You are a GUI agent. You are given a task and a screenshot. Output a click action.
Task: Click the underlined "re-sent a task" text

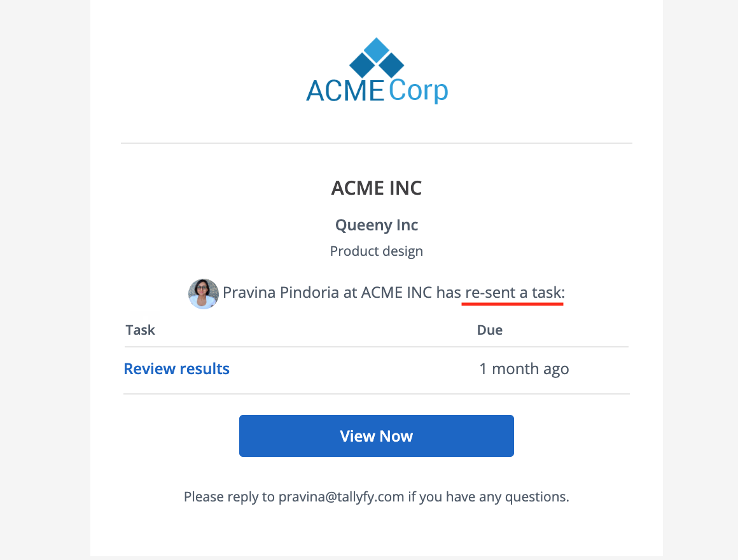coord(514,293)
